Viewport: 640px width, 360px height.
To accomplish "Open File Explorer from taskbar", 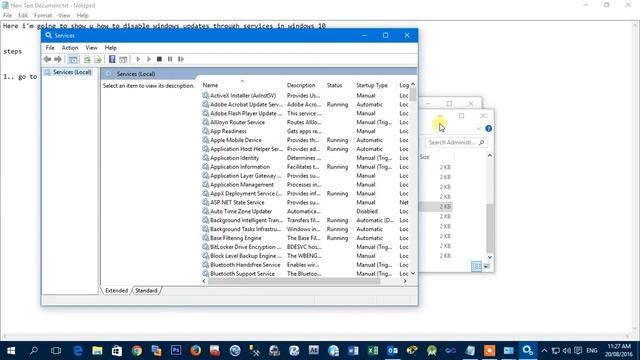I will click(x=97, y=351).
